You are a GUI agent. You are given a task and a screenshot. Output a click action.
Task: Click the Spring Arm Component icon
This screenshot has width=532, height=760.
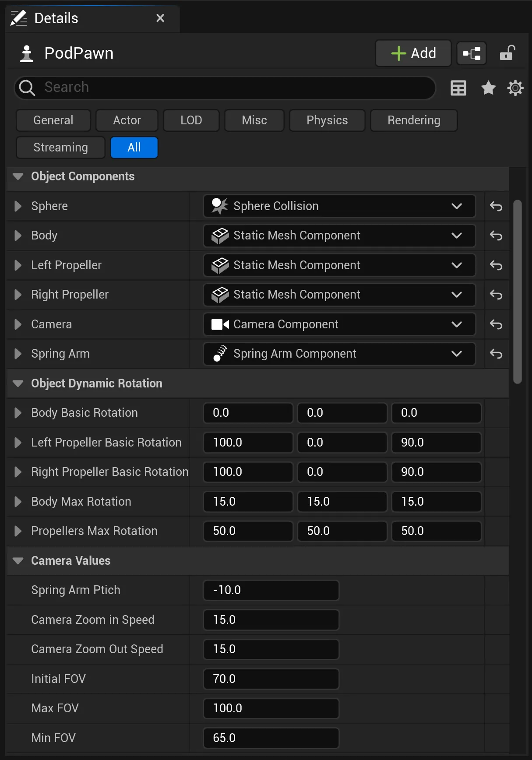tap(220, 354)
